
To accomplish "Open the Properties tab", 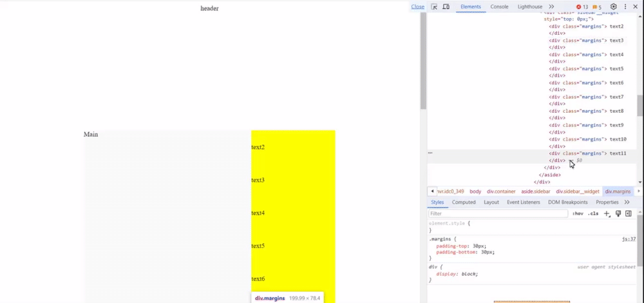I will coord(607,202).
